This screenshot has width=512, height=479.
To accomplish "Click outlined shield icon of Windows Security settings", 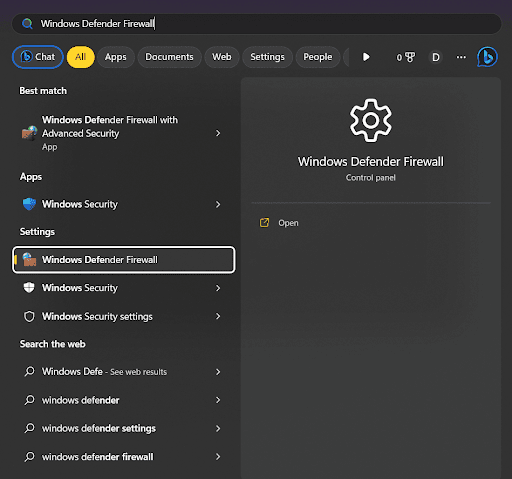I will [x=29, y=316].
